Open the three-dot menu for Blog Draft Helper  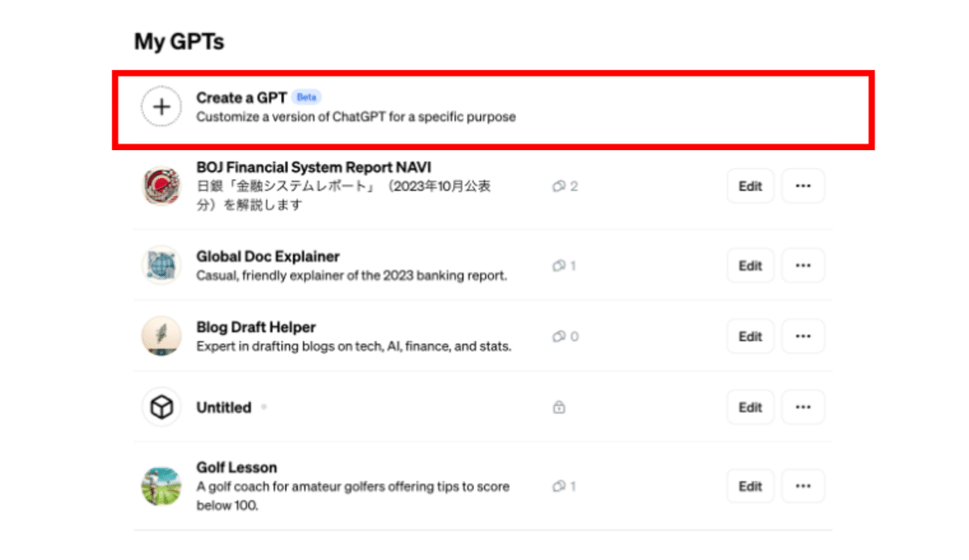(803, 336)
